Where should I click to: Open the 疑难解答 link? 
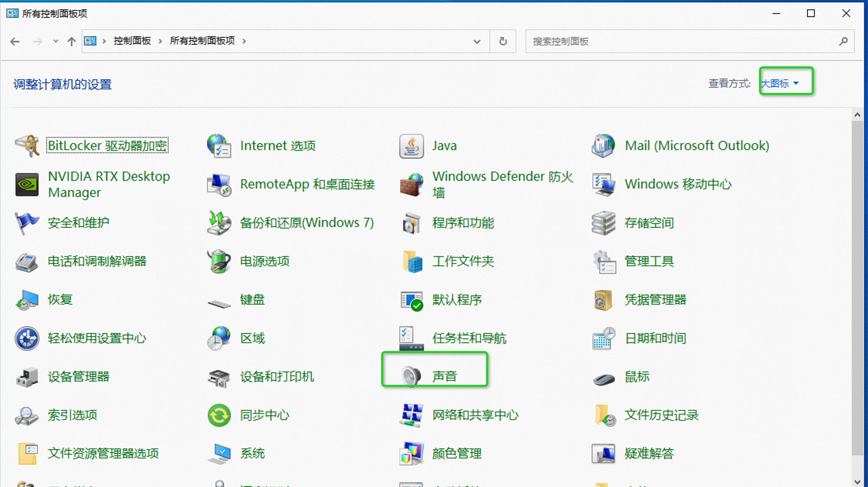(x=649, y=454)
